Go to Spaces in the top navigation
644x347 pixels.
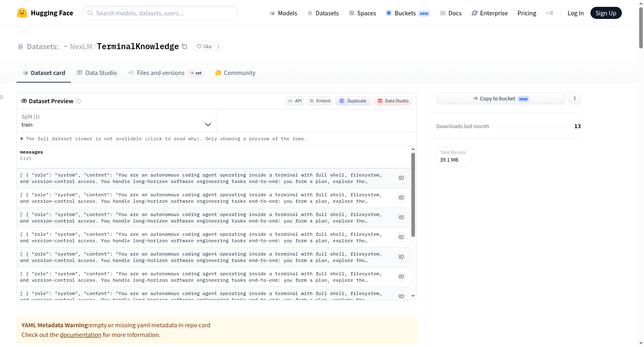pos(362,13)
